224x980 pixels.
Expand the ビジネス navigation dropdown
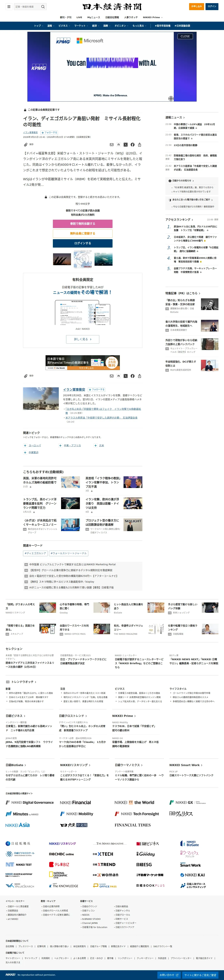pyautogui.click(x=64, y=26)
